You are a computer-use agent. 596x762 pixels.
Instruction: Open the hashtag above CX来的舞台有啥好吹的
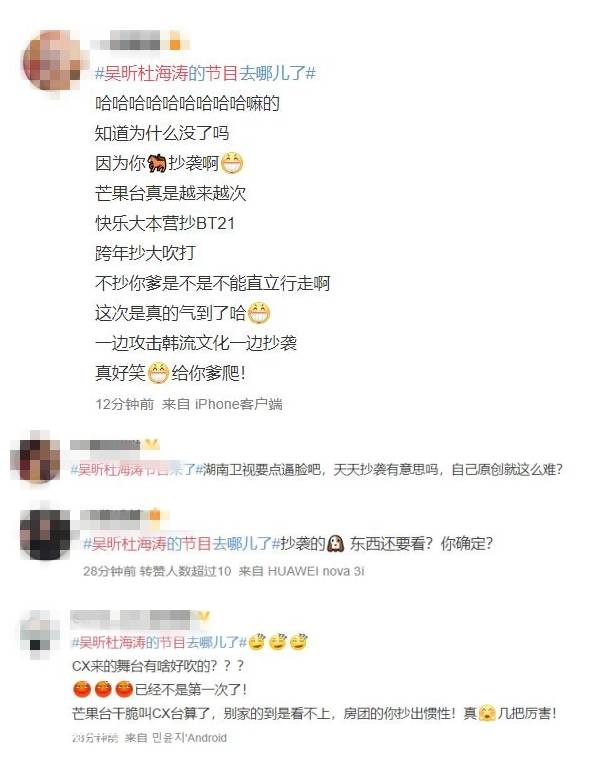coord(159,642)
